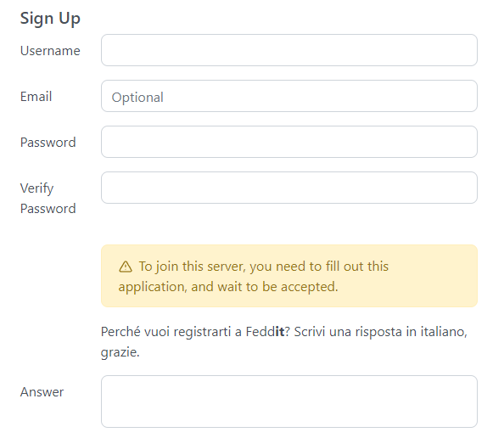The width and height of the screenshot is (504, 438).
Task: Click the Verify Password label
Action: pyautogui.click(x=48, y=199)
